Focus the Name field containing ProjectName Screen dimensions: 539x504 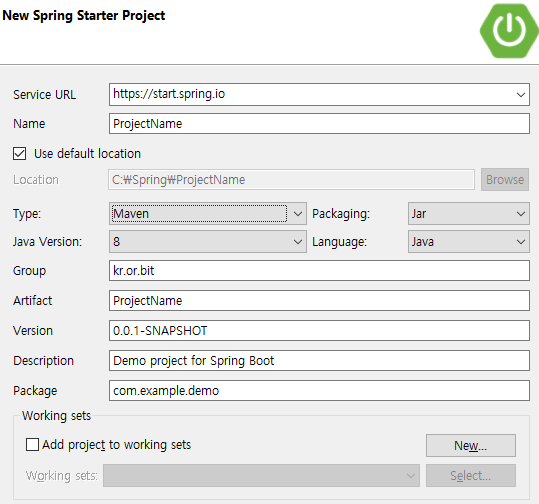[x=319, y=124]
